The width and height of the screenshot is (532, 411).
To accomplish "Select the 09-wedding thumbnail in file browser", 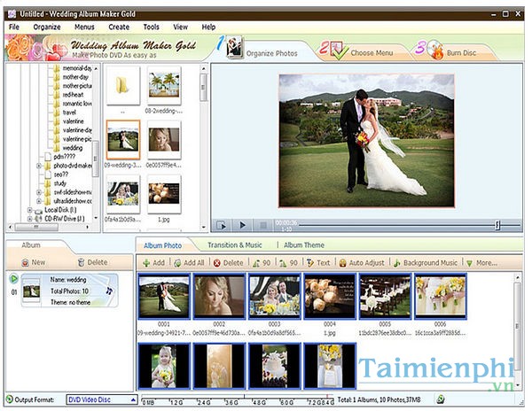I will pos(123,140).
